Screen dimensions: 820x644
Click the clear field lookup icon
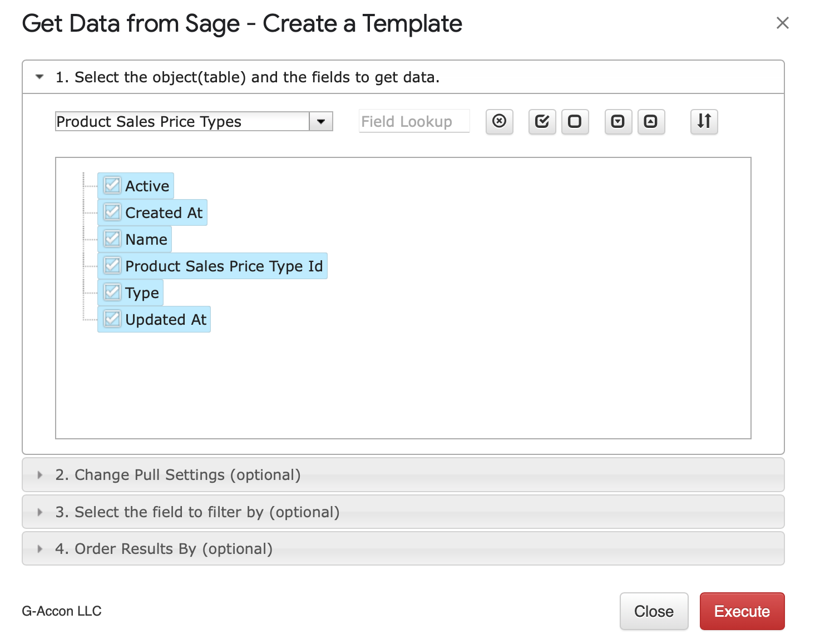(x=499, y=121)
